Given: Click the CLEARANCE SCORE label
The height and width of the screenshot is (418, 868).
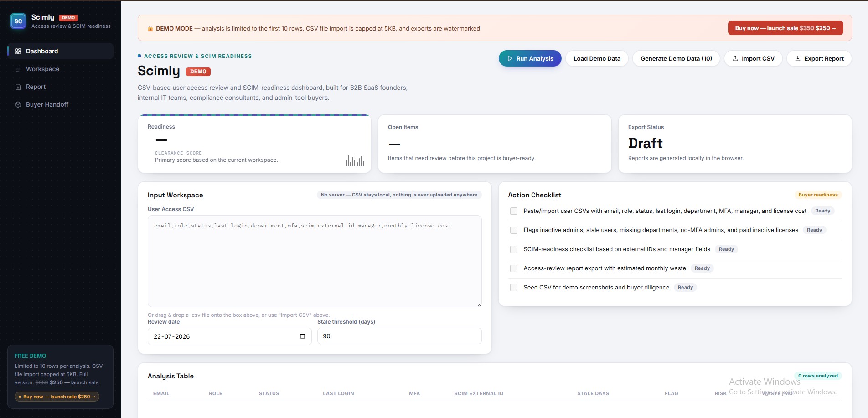Looking at the screenshot, I should click(x=178, y=153).
